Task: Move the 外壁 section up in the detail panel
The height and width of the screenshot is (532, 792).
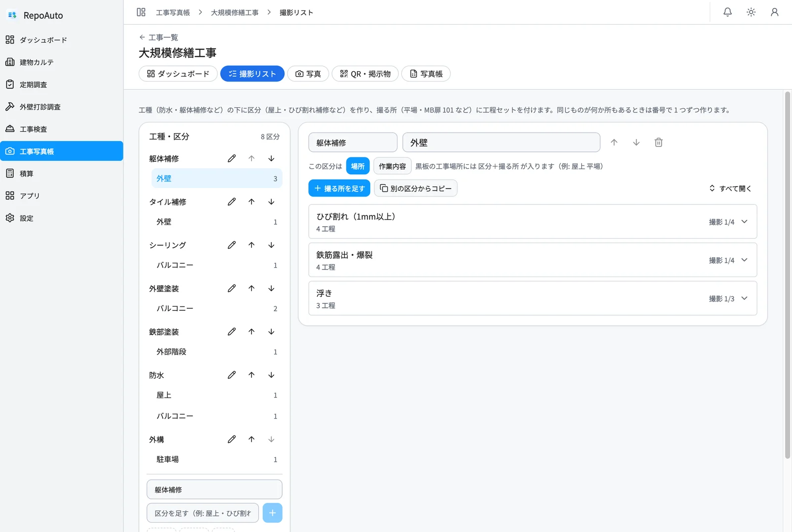Action: click(x=614, y=143)
